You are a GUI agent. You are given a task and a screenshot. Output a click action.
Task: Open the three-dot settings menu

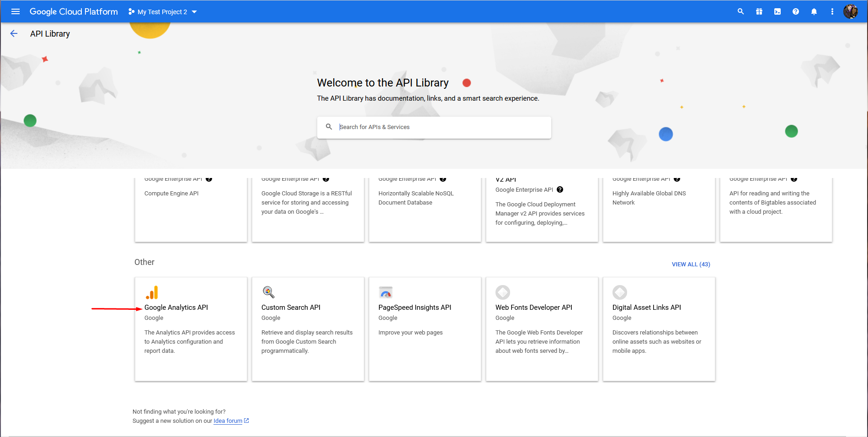(x=832, y=12)
